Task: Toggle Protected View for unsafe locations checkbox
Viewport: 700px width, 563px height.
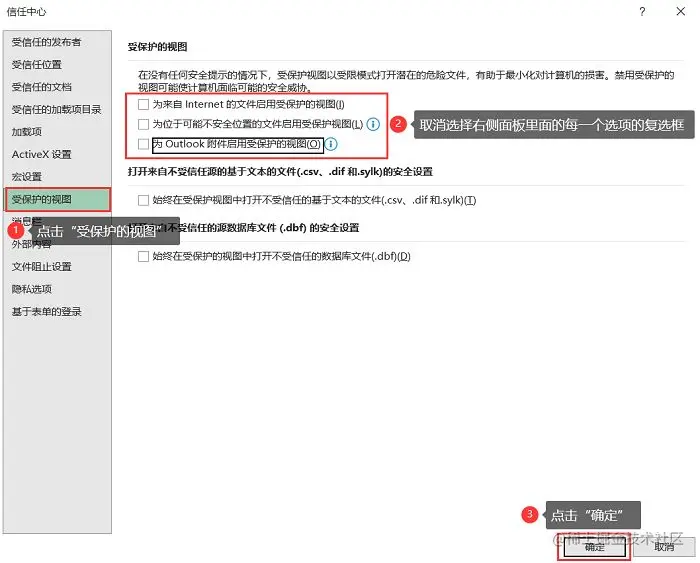Action: [143, 124]
